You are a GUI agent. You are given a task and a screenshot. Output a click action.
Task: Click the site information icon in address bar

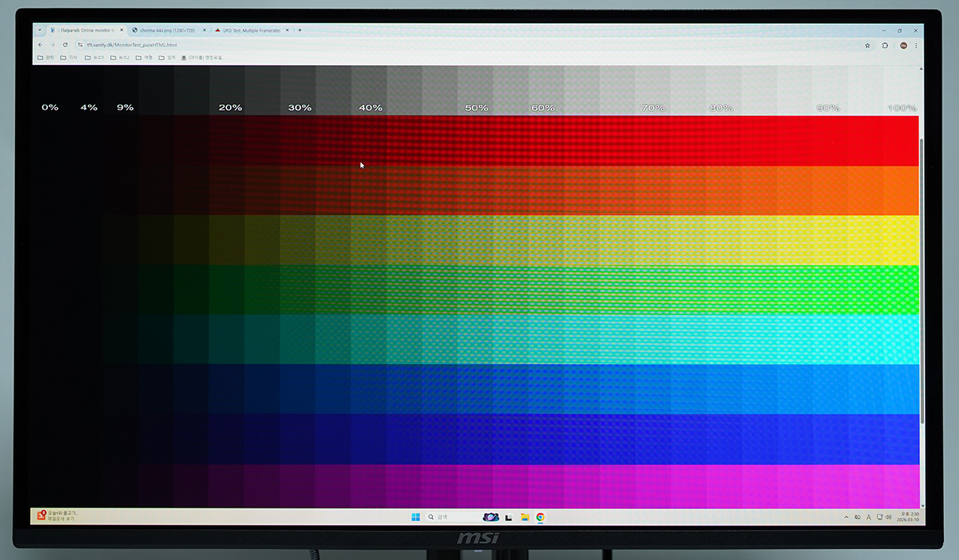tap(80, 45)
